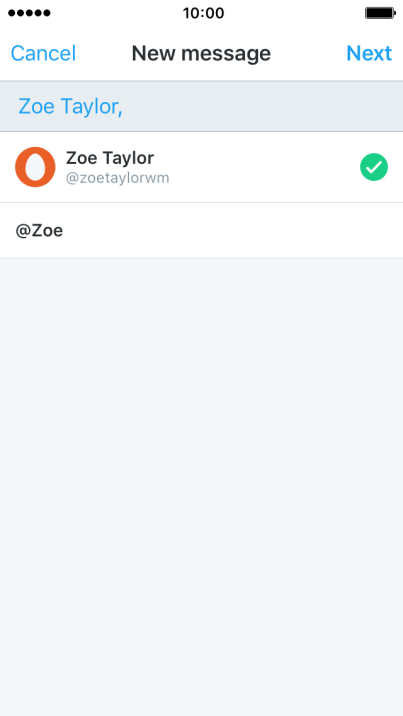Focus the recipient field after the Zoe Taylor token
Image resolution: width=403 pixels, height=716 pixels.
tap(262, 107)
